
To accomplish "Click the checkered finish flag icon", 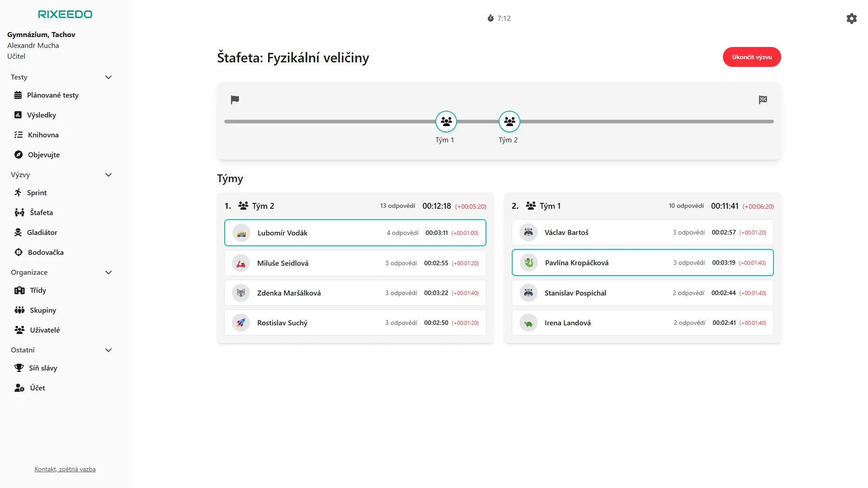I will point(763,100).
